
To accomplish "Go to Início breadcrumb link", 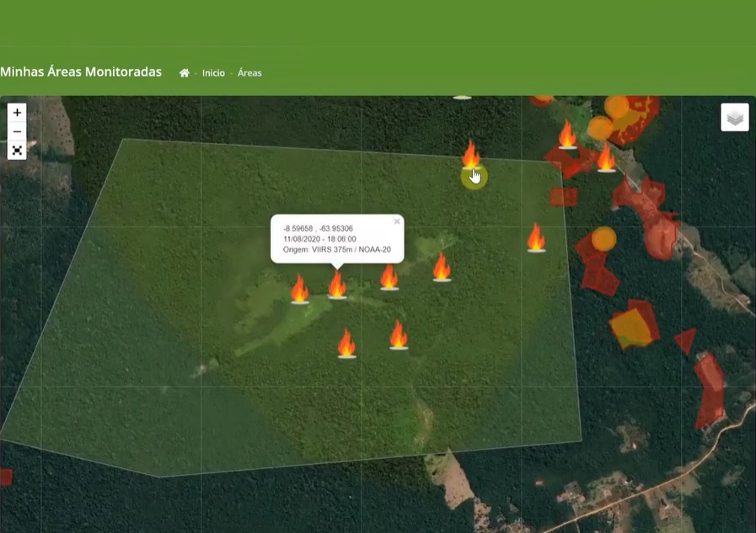I will (x=213, y=73).
